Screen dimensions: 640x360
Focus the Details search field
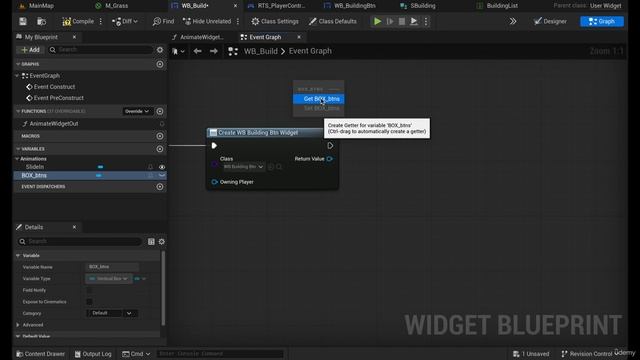pyautogui.click(x=79, y=242)
